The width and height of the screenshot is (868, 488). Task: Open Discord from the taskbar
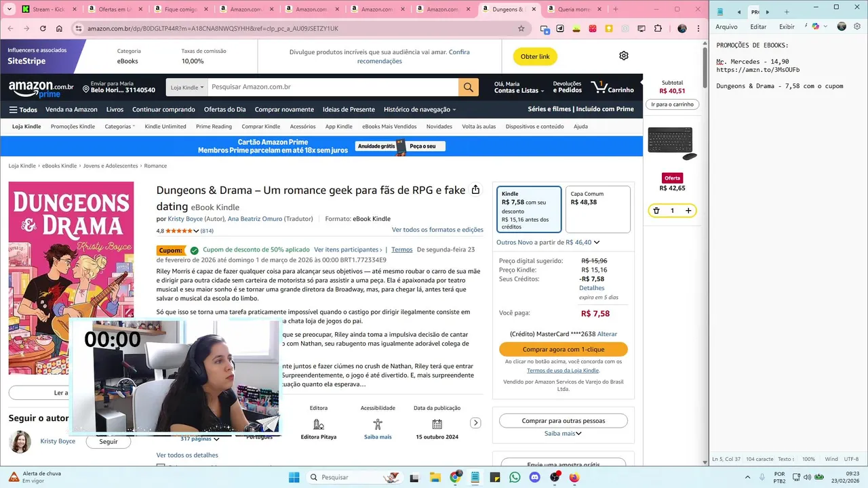pyautogui.click(x=534, y=477)
